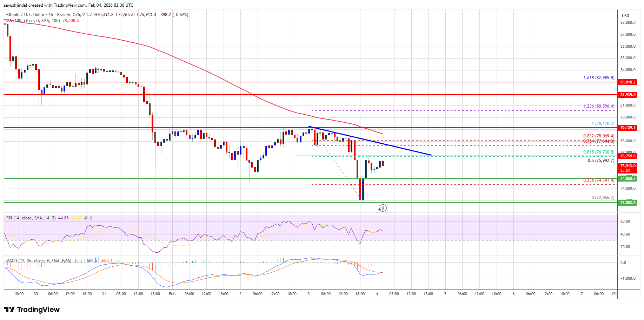Click the purple lightning event icon
The height and width of the screenshot is (320, 644).
382,208
